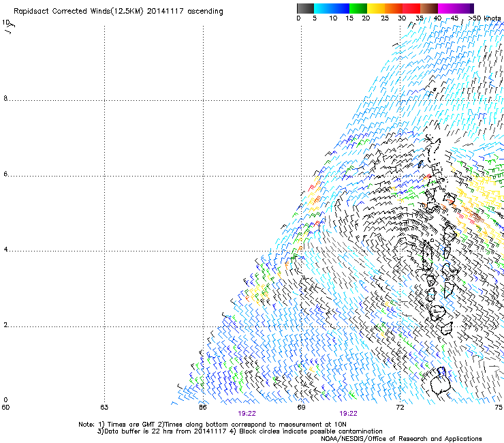504x443 pixels.
Task: Click the magenta-purple 40-50 knots legend segment
Action: [x=456, y=8]
